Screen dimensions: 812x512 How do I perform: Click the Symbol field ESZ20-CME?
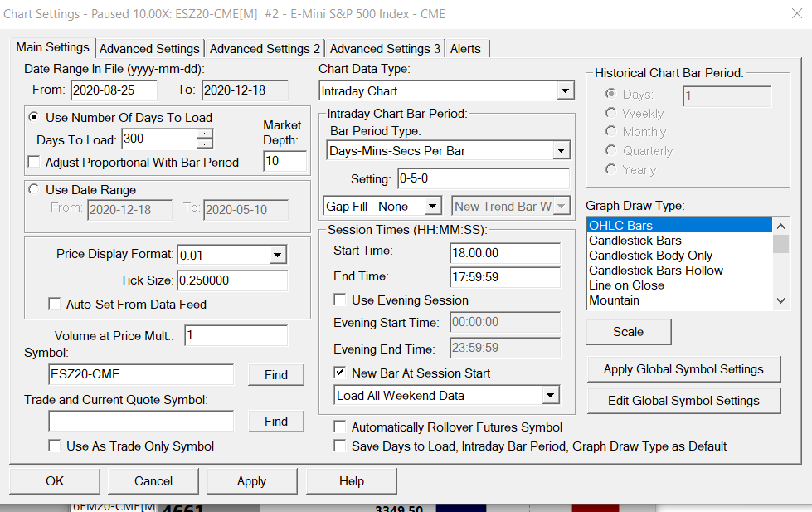(x=141, y=374)
